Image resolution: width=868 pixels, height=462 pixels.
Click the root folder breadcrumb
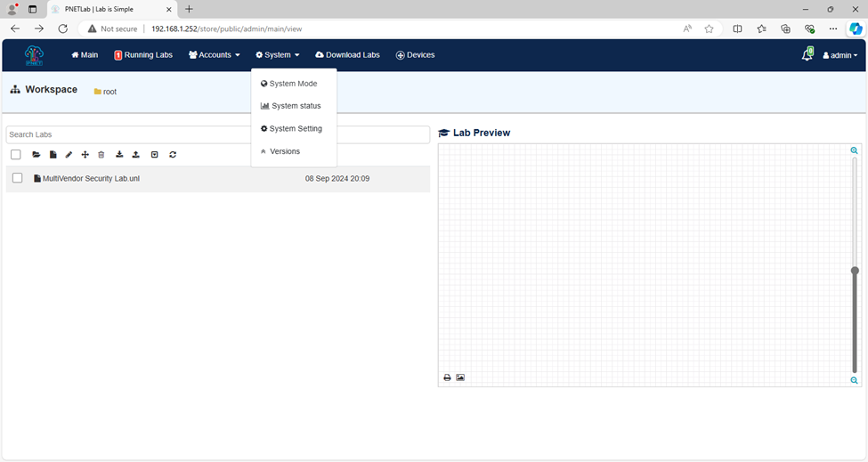click(x=105, y=92)
